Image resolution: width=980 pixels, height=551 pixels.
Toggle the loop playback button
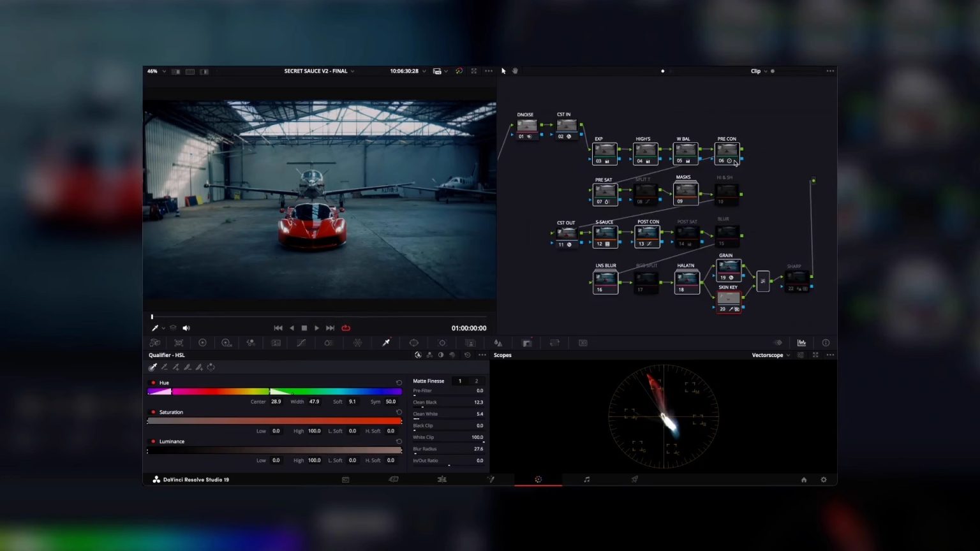point(346,328)
